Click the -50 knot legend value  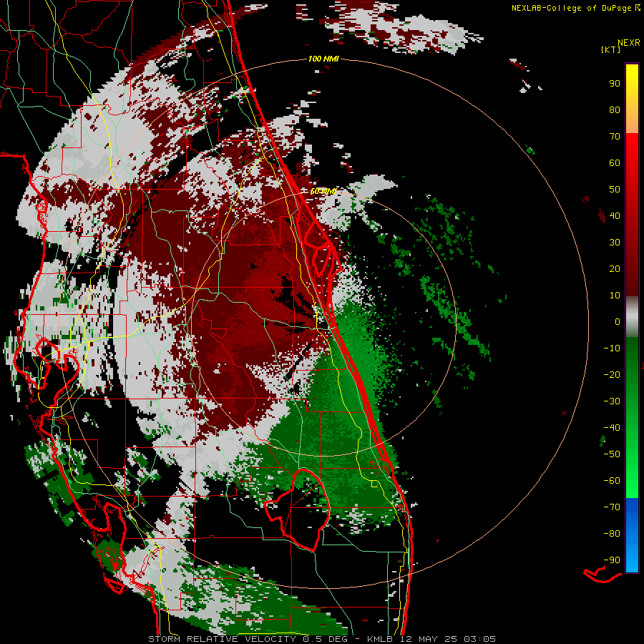(x=612, y=454)
